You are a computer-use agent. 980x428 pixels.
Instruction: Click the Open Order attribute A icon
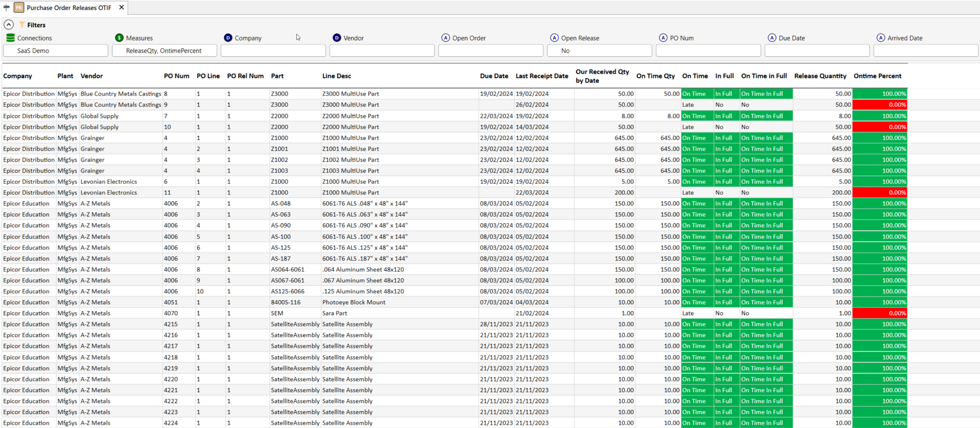point(445,38)
